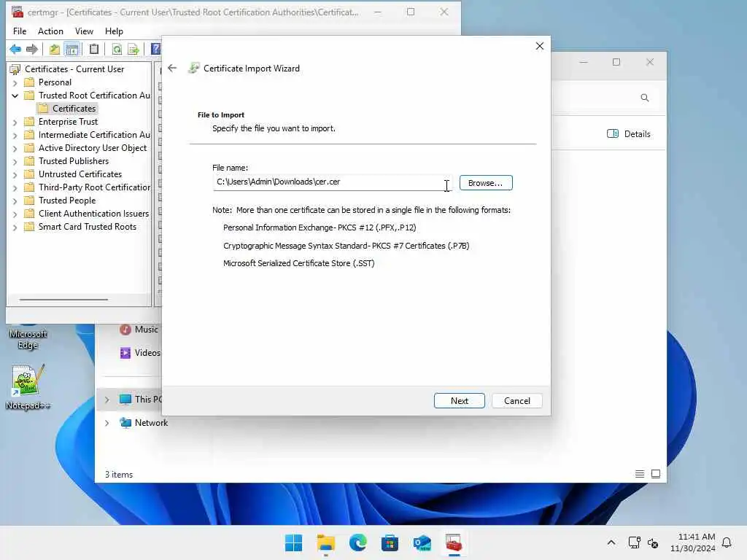Switch File Explorer to large thumbnails view icon
Image resolution: width=747 pixels, height=560 pixels.
pyautogui.click(x=656, y=474)
